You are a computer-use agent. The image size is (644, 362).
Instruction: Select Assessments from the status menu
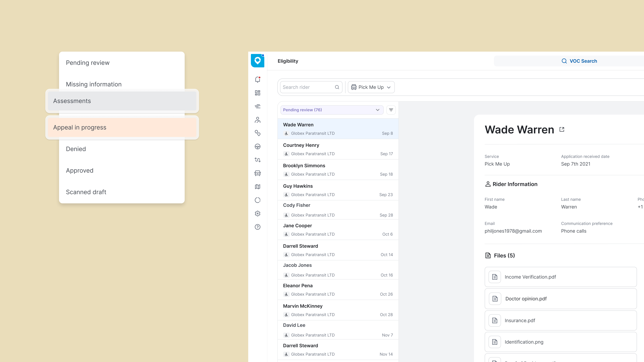coord(122,101)
